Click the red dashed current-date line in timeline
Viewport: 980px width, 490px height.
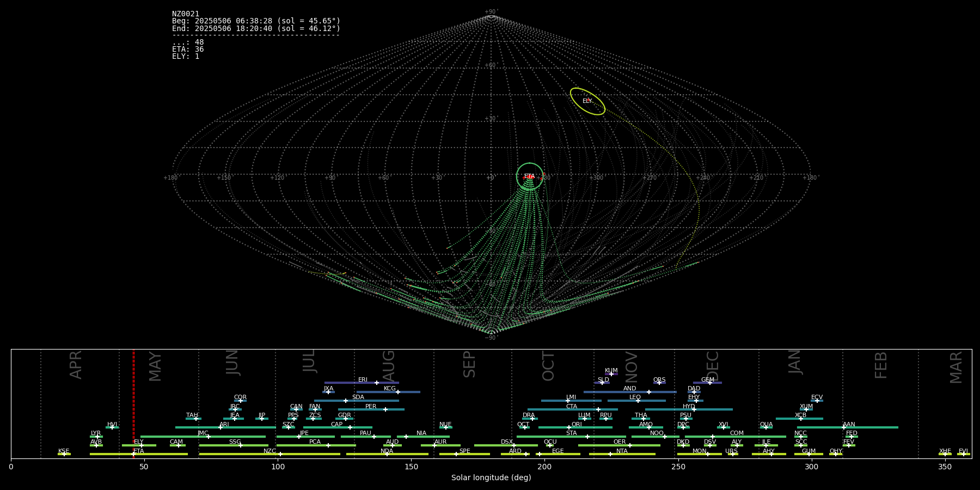point(133,403)
